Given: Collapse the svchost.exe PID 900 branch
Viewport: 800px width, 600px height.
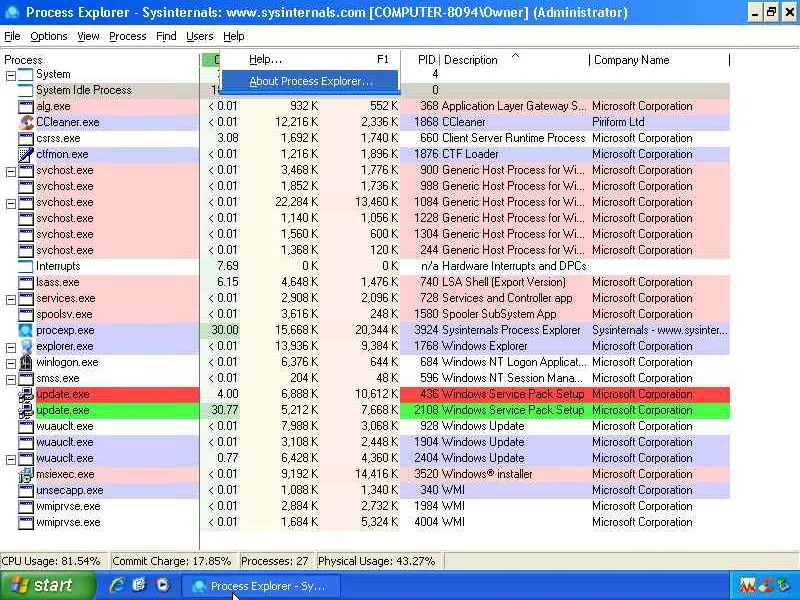Looking at the screenshot, I should point(11,171).
